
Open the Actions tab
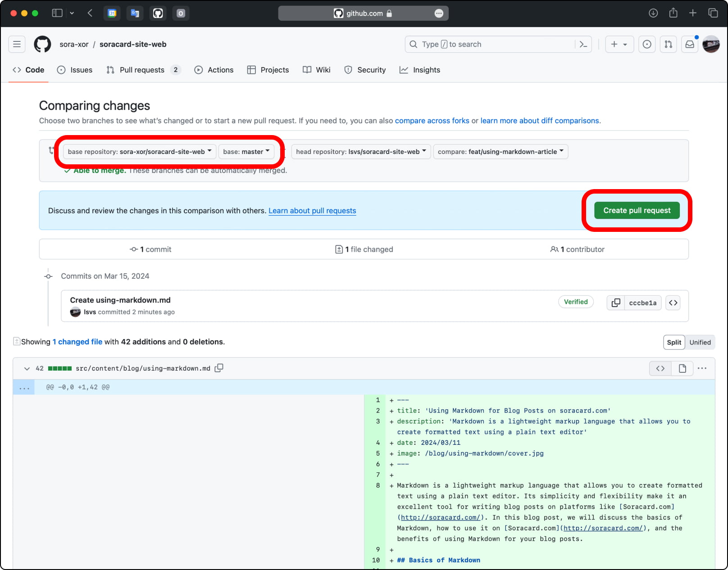pyautogui.click(x=214, y=70)
